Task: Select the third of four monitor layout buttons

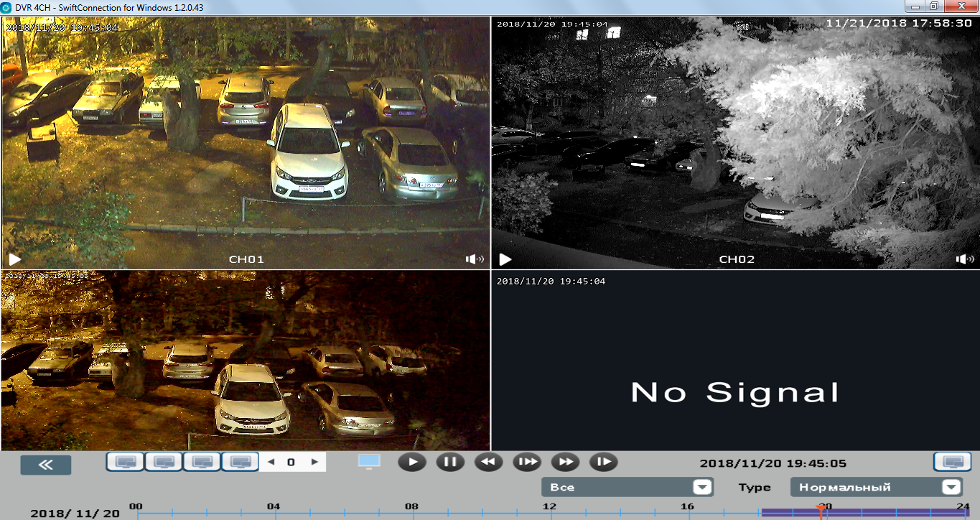Action: pyautogui.click(x=202, y=462)
